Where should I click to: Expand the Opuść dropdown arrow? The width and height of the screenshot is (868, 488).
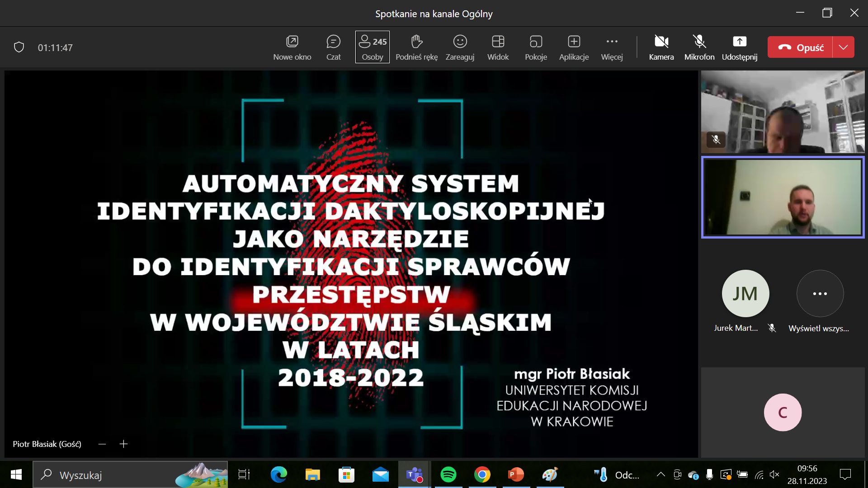843,47
